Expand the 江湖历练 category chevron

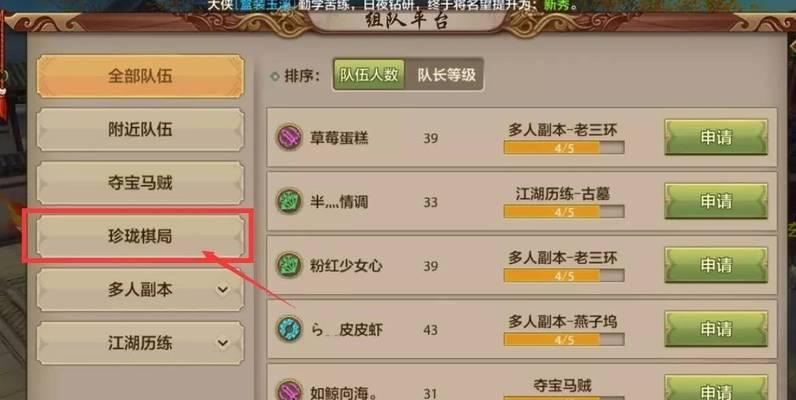(222, 343)
